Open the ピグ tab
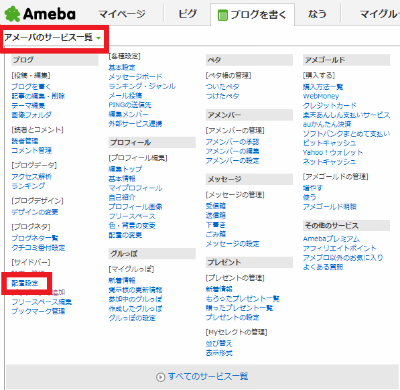 187,14
